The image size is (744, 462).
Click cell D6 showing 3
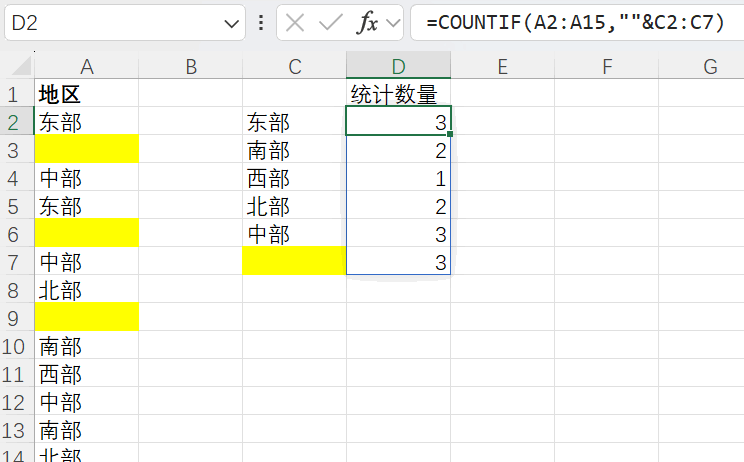399,235
